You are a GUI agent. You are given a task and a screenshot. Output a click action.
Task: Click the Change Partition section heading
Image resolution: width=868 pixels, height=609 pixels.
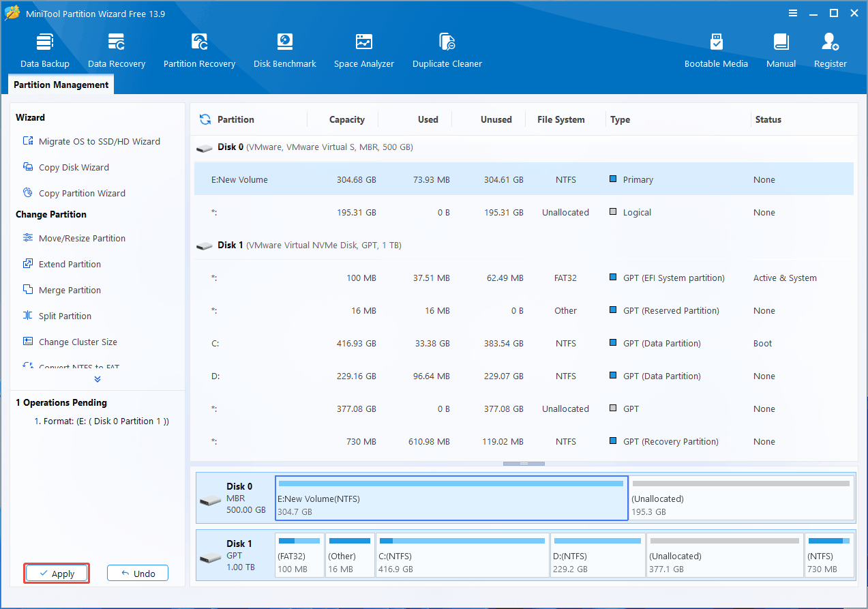(51, 214)
